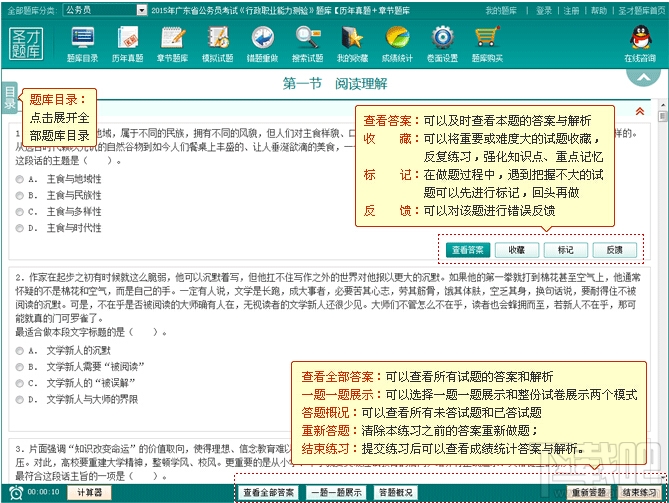Click the 第一节 阅读理解 heading
This screenshot has height=503, width=669.
334,84
